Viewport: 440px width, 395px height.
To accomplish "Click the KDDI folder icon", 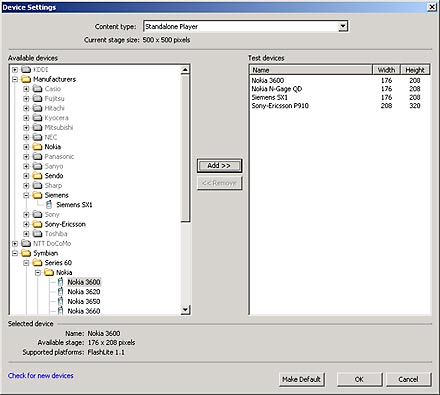I will pyautogui.click(x=26, y=70).
